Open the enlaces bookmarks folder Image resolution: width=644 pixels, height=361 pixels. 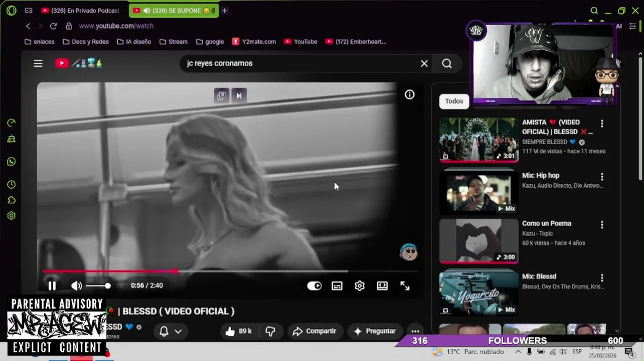(39, 42)
